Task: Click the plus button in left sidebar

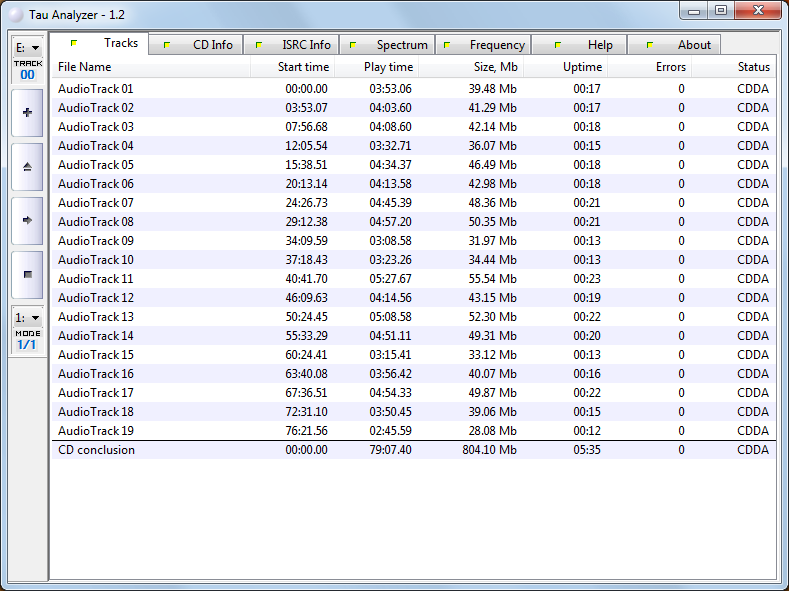Action: (27, 113)
